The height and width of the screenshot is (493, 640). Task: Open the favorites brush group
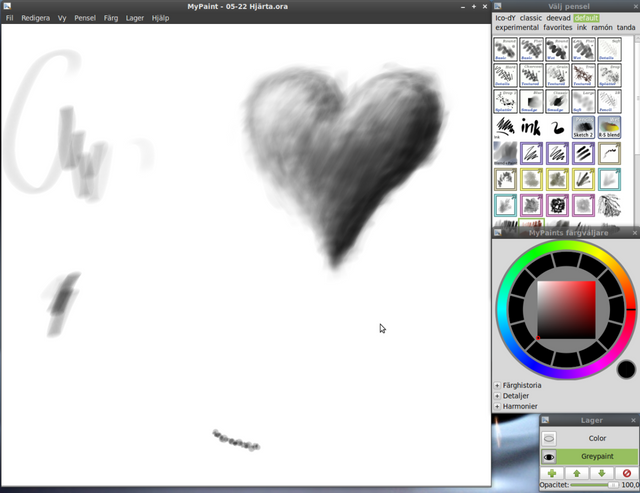point(557,28)
